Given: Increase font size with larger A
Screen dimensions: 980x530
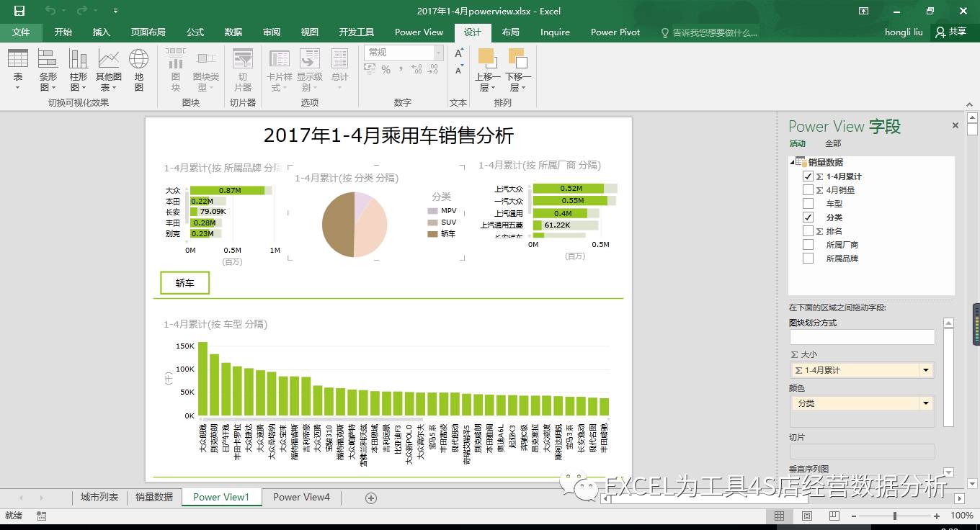Looking at the screenshot, I should point(459,53).
